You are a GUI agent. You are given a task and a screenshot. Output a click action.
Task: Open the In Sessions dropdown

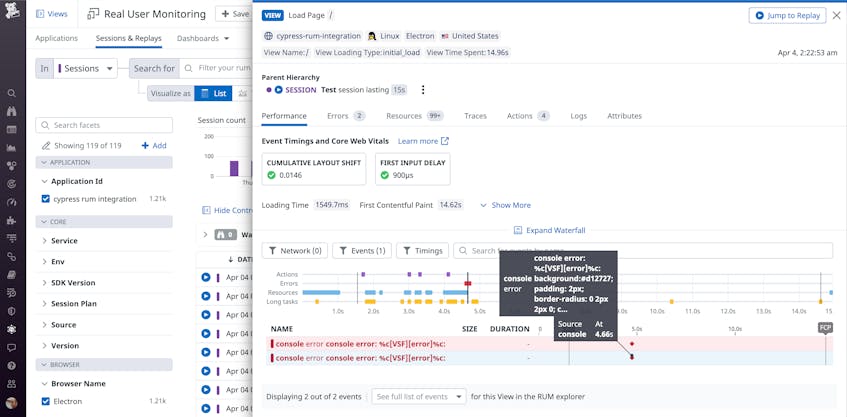click(x=85, y=69)
